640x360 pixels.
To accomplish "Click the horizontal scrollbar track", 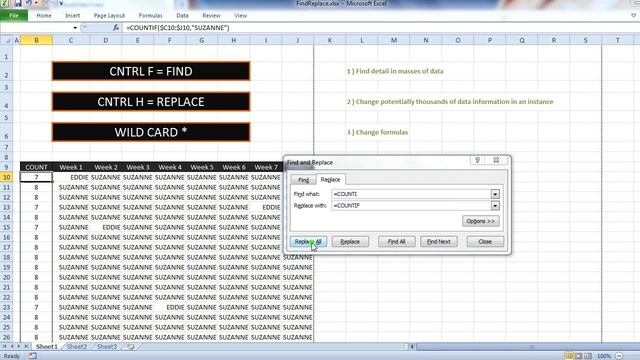I will coord(528,347).
